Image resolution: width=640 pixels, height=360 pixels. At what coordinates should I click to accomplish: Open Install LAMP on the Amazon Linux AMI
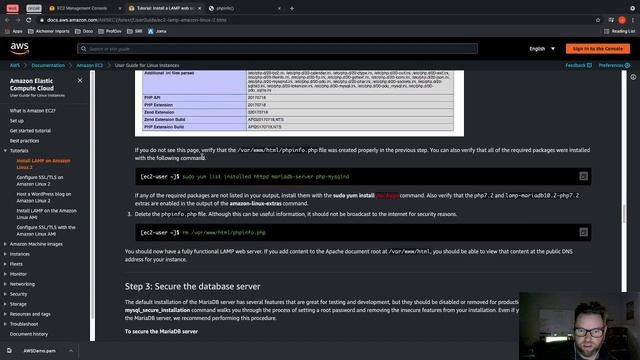(47, 214)
